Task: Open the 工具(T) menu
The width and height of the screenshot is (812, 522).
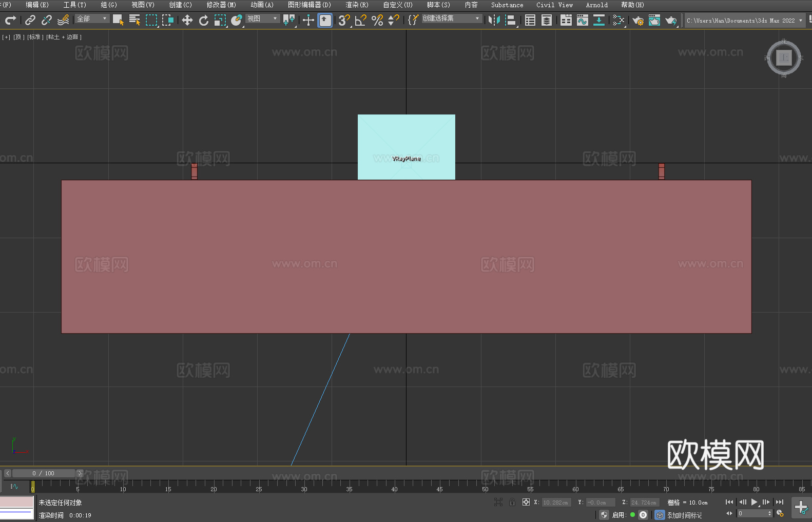Action: (75, 5)
